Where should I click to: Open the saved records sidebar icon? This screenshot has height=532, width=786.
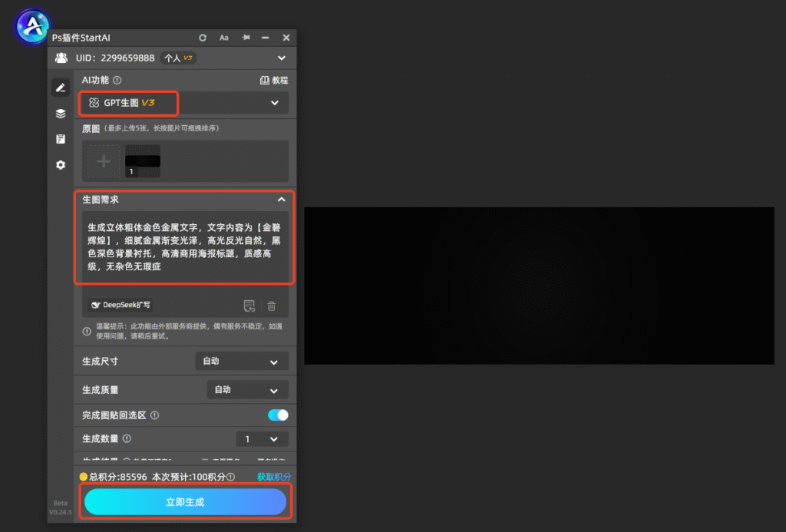click(x=61, y=139)
